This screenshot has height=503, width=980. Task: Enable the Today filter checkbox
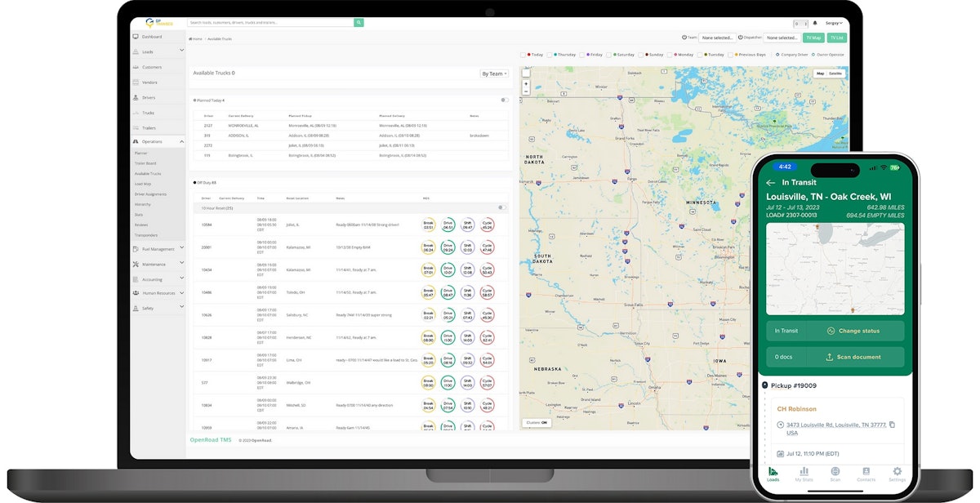pos(523,55)
